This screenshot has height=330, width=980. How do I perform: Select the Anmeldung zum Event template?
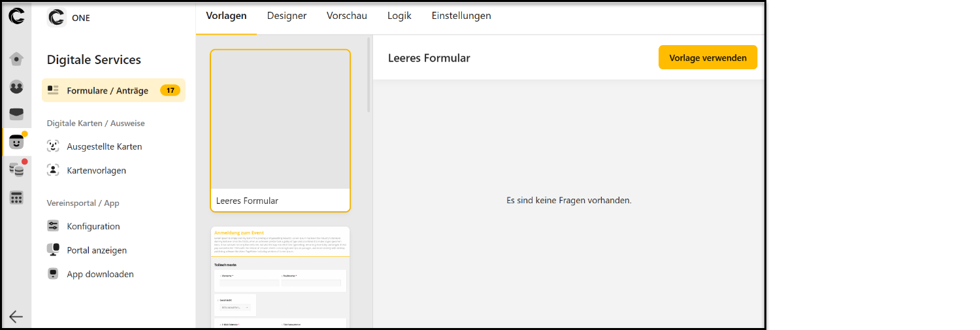(x=280, y=277)
